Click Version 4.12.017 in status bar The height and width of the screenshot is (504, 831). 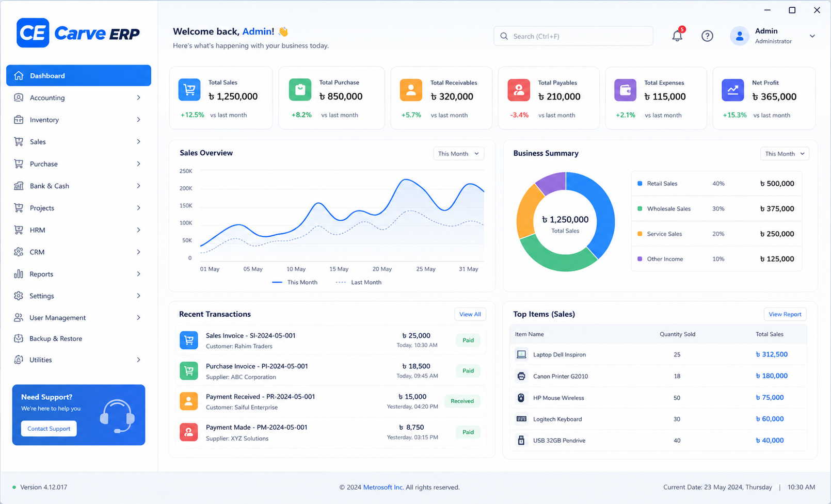pyautogui.click(x=44, y=487)
